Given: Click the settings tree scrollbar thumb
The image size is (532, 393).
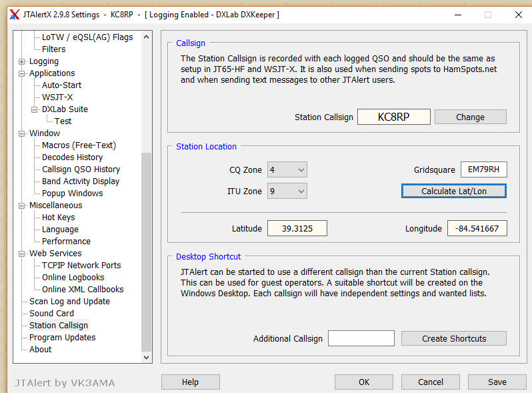Looking at the screenshot, I should coord(146,252).
